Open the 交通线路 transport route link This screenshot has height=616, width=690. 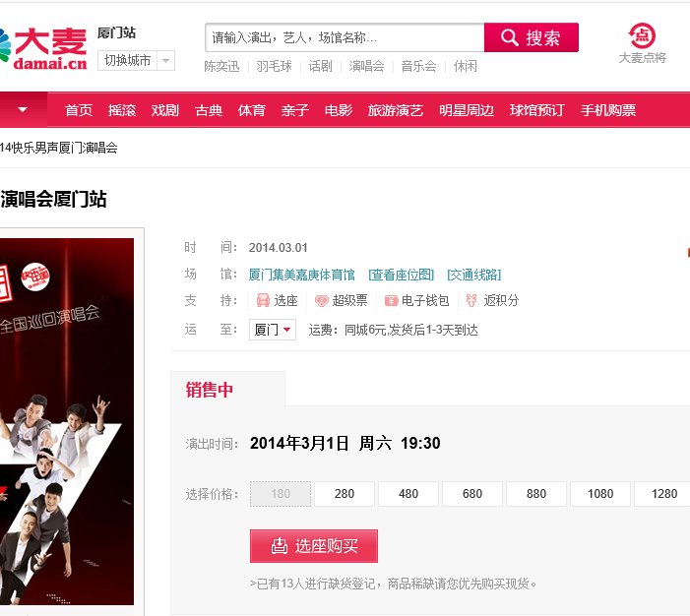pos(473,275)
